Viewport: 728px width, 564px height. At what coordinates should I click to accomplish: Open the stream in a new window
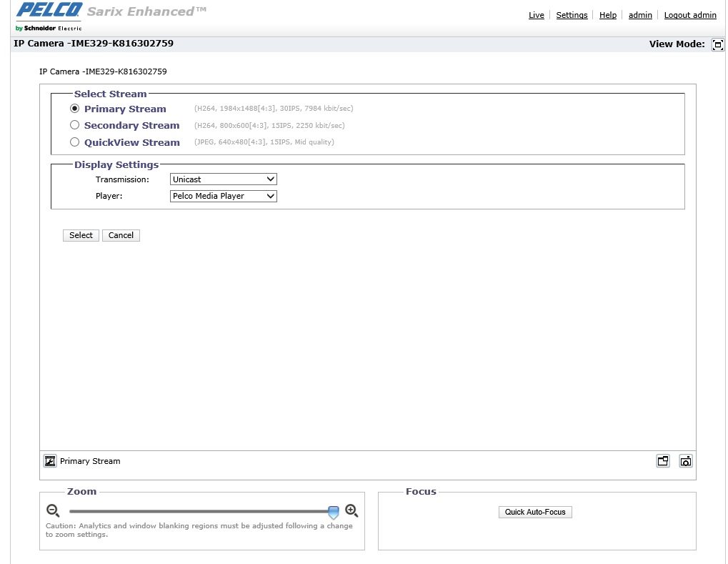663,461
